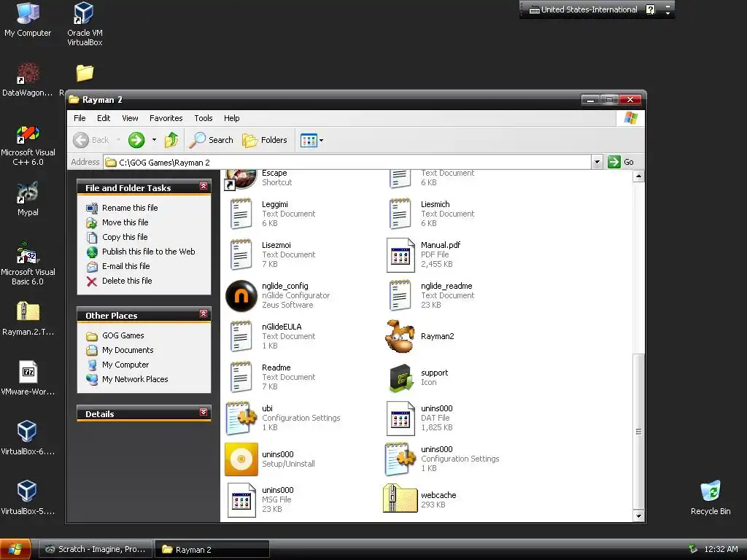Click the green Forward arrow button
The width and height of the screenshot is (747, 560).
click(136, 140)
